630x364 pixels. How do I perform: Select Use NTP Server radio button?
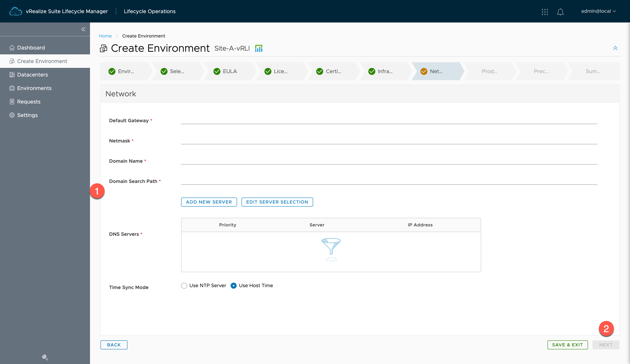click(x=184, y=285)
